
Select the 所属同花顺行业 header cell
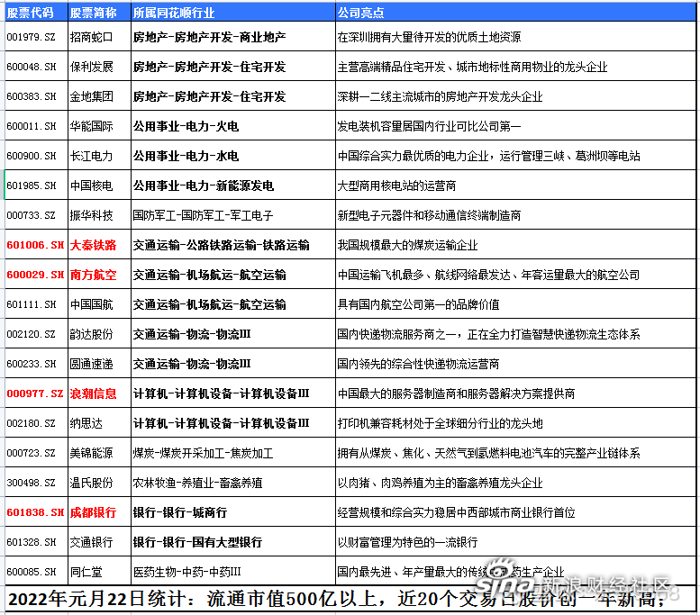pos(233,12)
